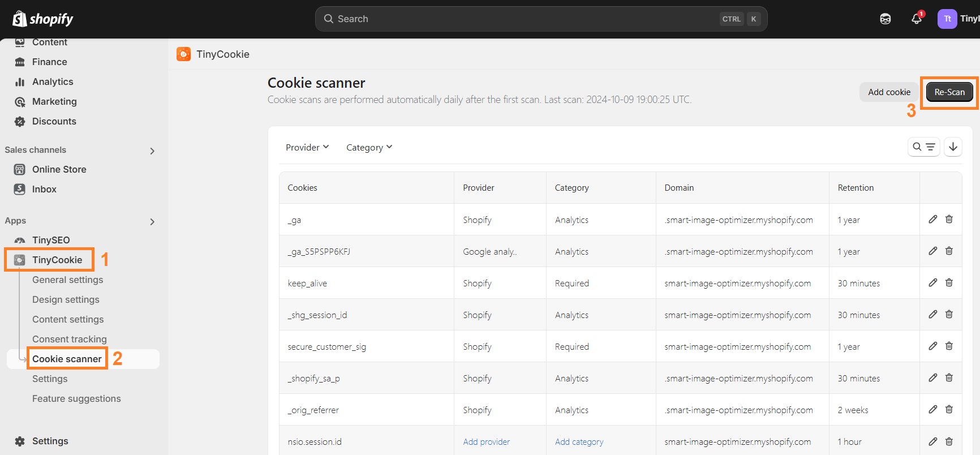This screenshot has height=455, width=980.
Task: Open Design settings under TinyCookie
Action: pyautogui.click(x=66, y=299)
